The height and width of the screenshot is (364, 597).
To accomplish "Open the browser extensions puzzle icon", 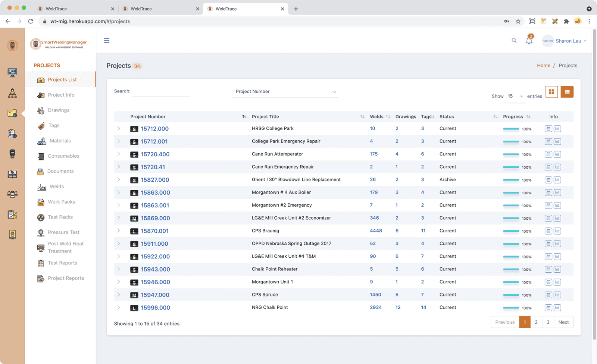I will [x=566, y=21].
